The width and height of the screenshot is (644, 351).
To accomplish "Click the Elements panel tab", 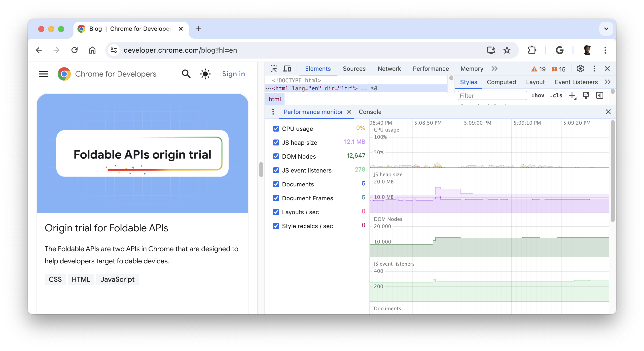I will [x=318, y=68].
